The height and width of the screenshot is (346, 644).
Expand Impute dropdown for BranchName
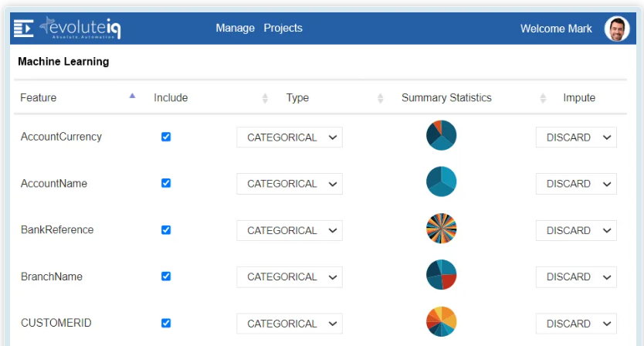[x=576, y=276]
